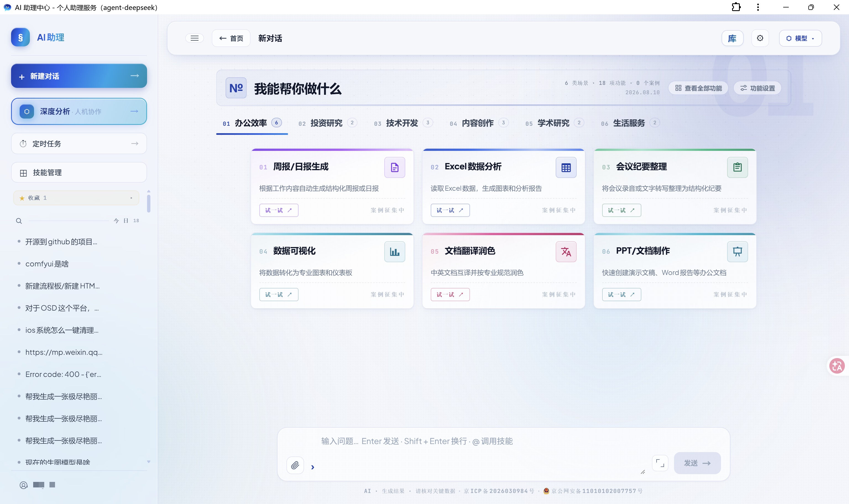The width and height of the screenshot is (849, 504).
Task: Click 试一试 on 文档翻译润色 card
Action: tap(450, 295)
